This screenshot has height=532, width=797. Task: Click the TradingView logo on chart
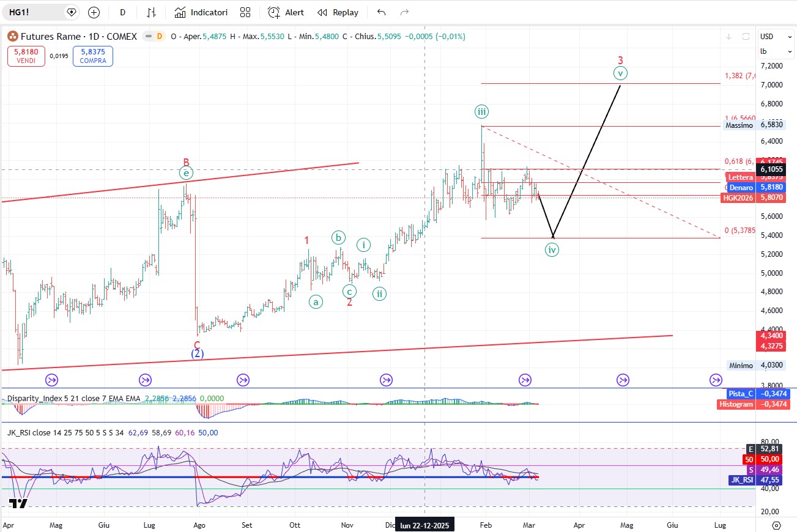18,504
